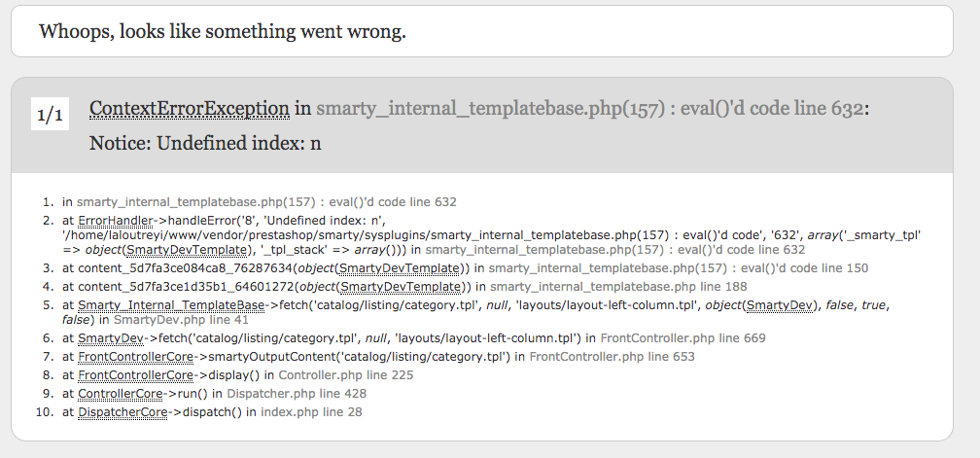Click the ContextErrorException class name in header

pyautogui.click(x=190, y=108)
